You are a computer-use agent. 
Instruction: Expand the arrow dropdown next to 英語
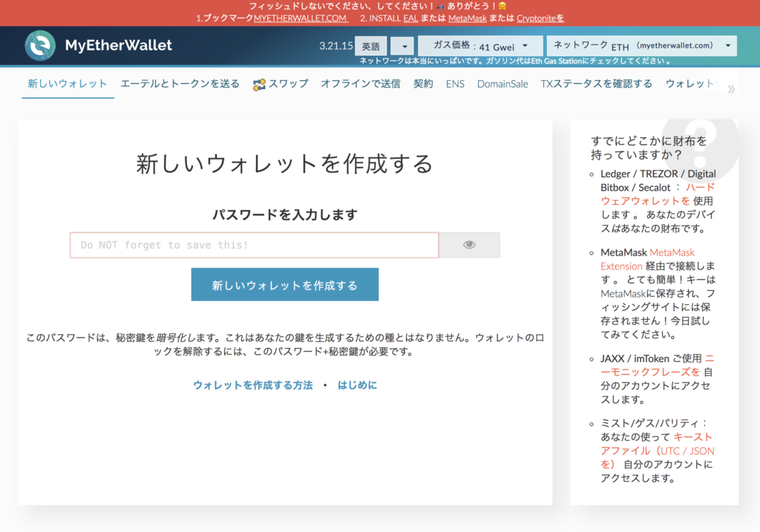point(402,46)
